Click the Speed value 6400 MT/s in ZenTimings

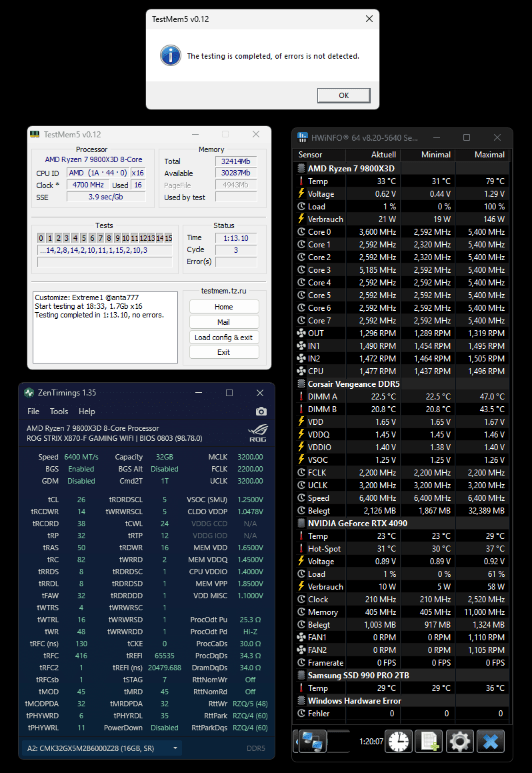81,457
